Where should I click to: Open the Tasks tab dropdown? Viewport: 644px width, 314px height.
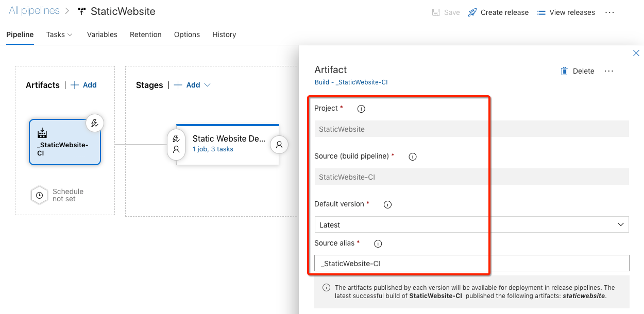coord(59,34)
